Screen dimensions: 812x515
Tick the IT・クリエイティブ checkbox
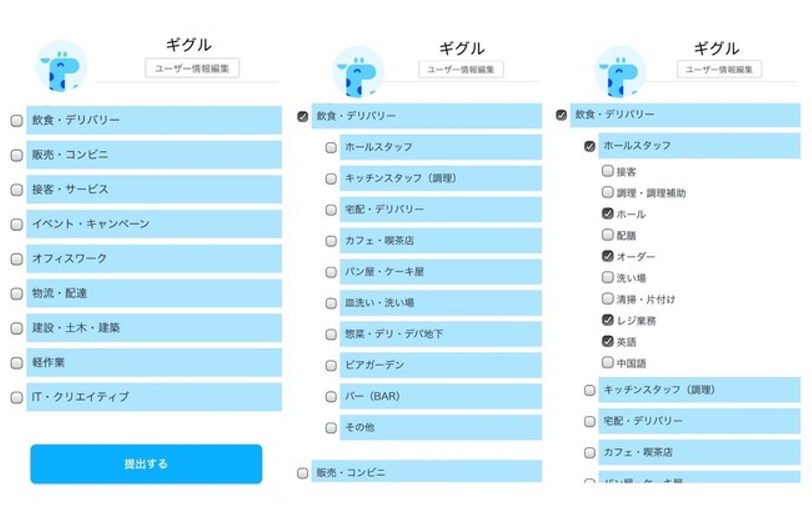17,398
